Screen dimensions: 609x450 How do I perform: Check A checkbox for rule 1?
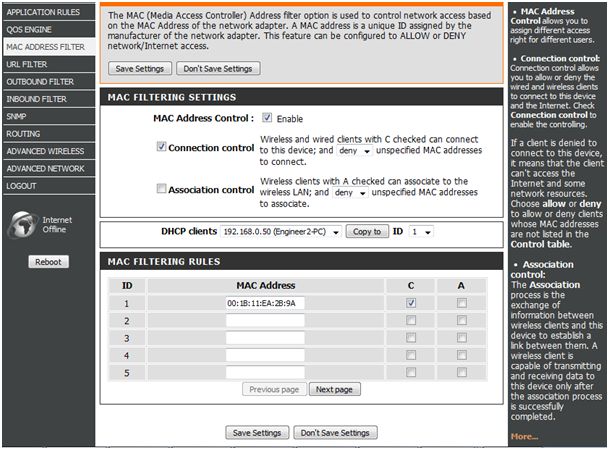[x=462, y=303]
